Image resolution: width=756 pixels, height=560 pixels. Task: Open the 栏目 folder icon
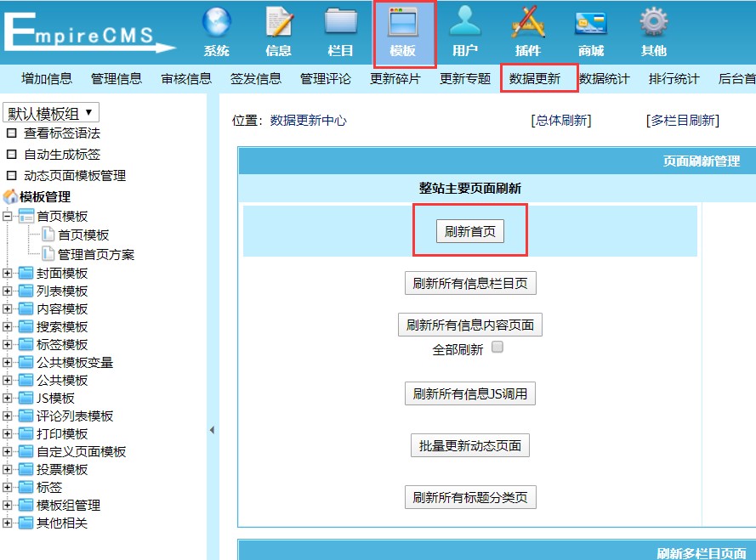point(341,23)
